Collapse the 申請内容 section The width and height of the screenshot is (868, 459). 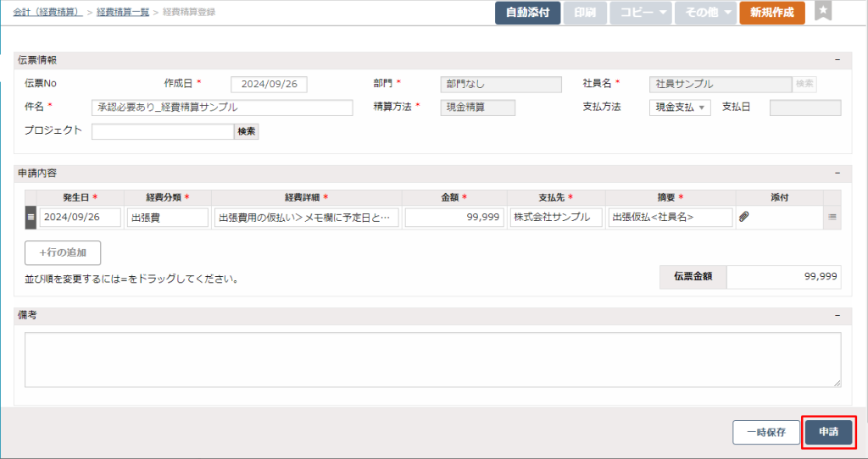[x=837, y=173]
